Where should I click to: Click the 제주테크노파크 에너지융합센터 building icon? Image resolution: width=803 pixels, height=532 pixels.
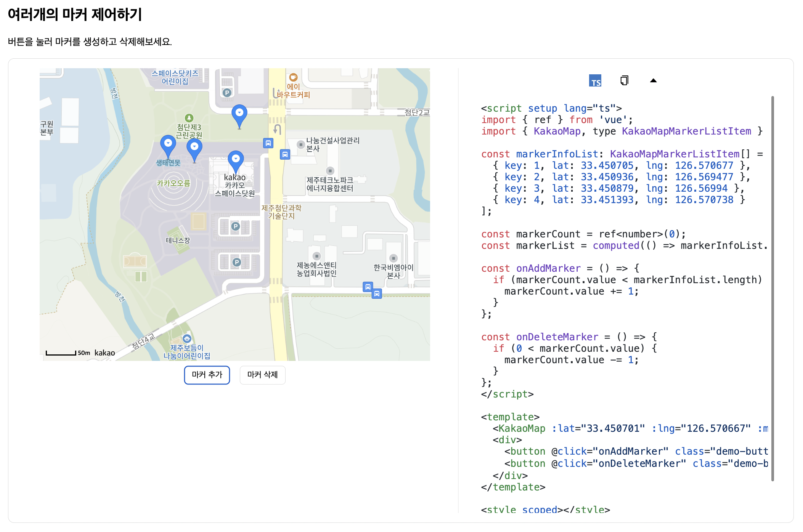click(x=330, y=171)
